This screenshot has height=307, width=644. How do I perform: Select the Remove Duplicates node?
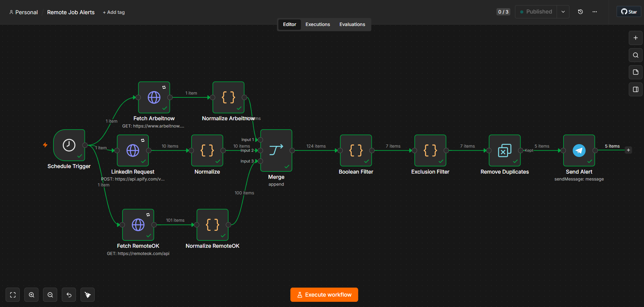(x=505, y=150)
